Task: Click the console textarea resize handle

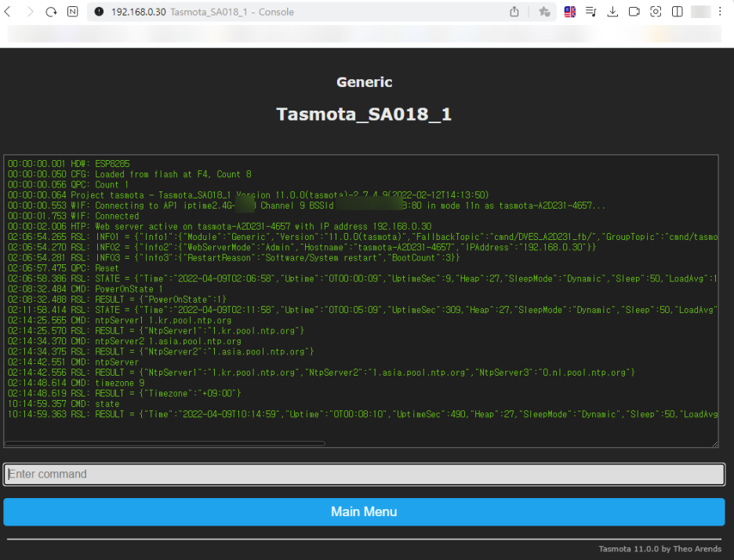Action: [715, 444]
